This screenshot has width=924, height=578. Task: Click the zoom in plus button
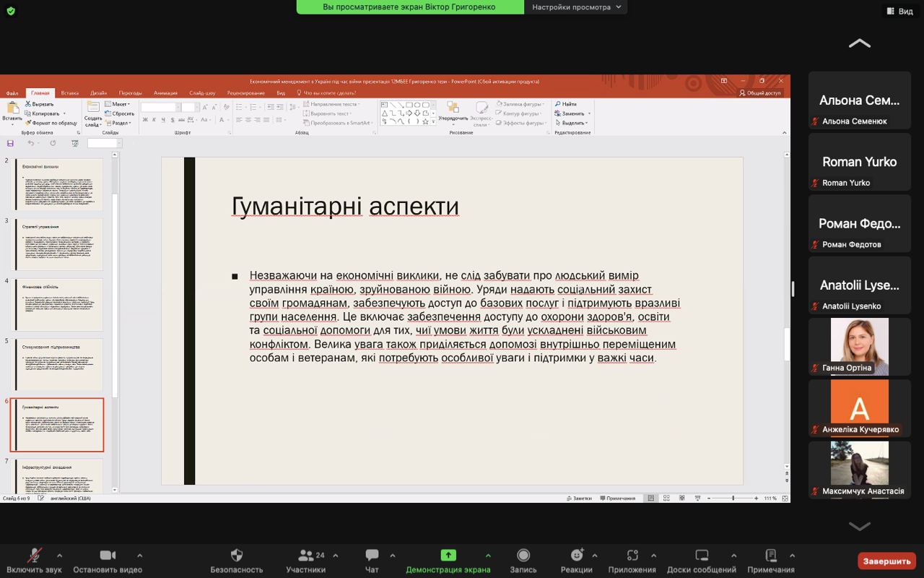[x=756, y=498]
